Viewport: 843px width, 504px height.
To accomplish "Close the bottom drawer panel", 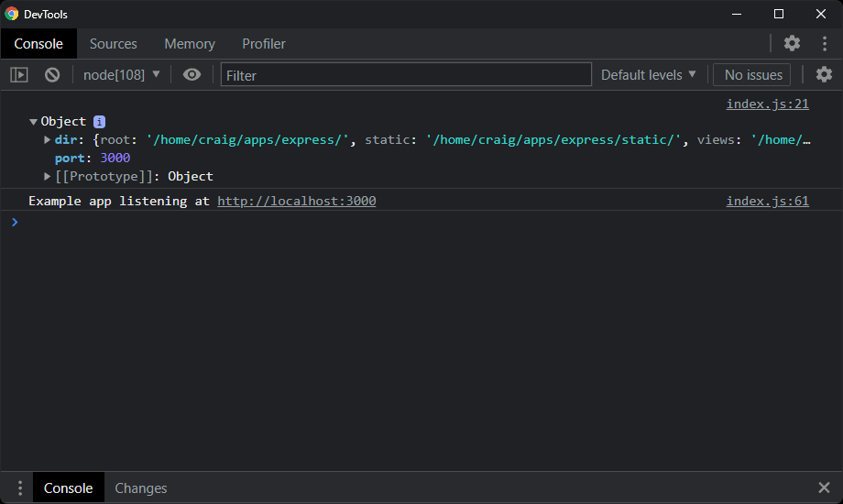I will pyautogui.click(x=823, y=488).
